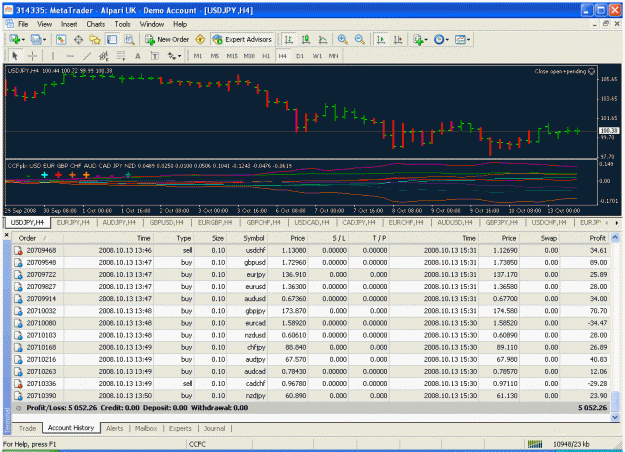Toggle the Data Window icon
The image size is (625, 452).
(78, 39)
